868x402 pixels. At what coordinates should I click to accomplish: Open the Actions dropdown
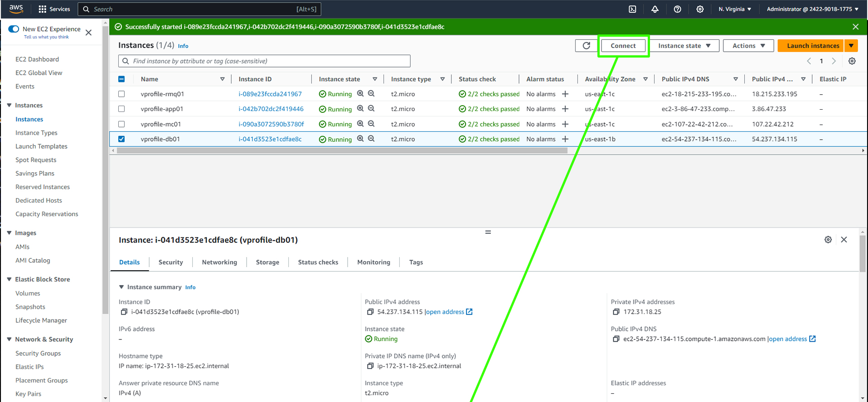click(x=748, y=46)
